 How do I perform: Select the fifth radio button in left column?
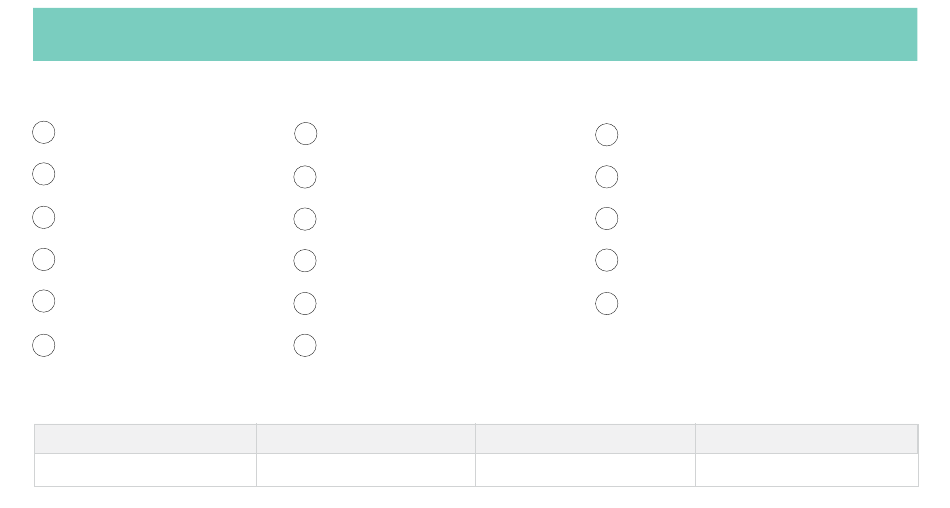pos(44,301)
